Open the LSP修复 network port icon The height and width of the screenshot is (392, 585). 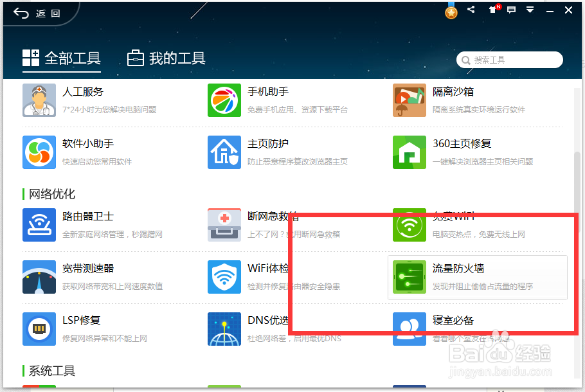point(39,329)
